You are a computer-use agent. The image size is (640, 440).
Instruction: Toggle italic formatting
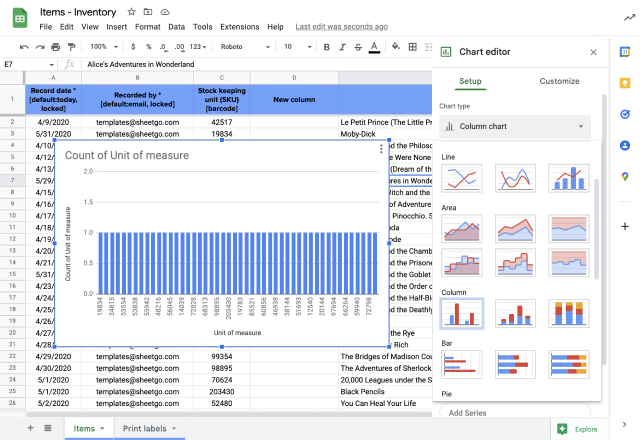pos(342,47)
